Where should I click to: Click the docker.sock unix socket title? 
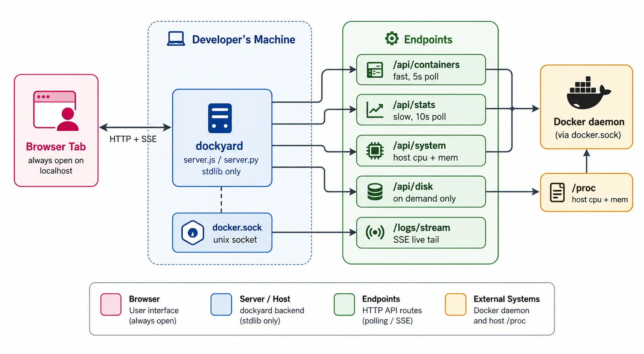(237, 228)
